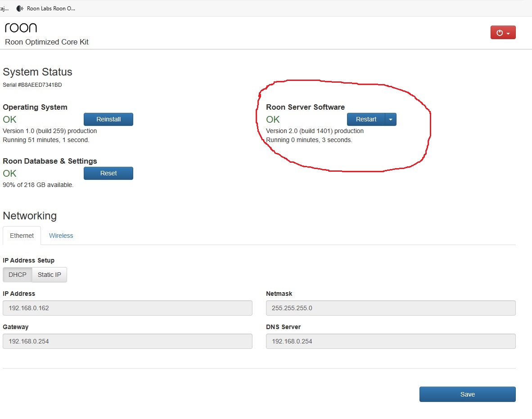Save the networking settings
The height and width of the screenshot is (419, 532).
(x=468, y=394)
